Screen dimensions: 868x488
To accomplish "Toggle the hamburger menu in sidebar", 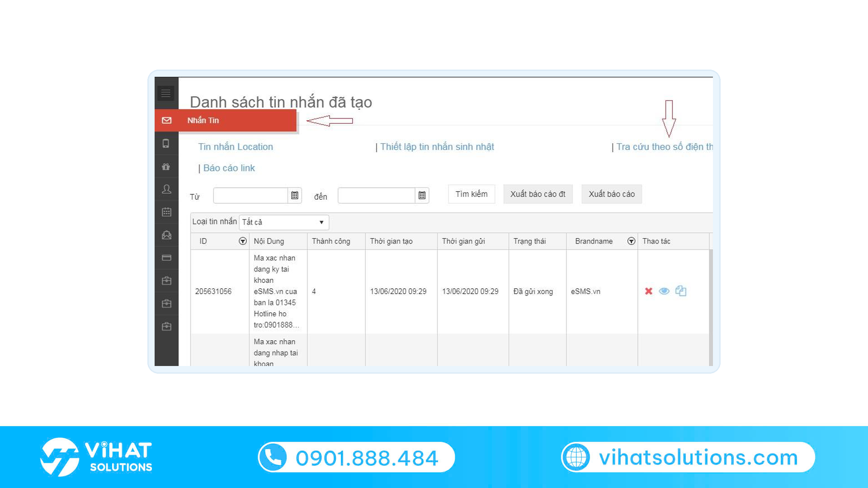I will tap(166, 93).
